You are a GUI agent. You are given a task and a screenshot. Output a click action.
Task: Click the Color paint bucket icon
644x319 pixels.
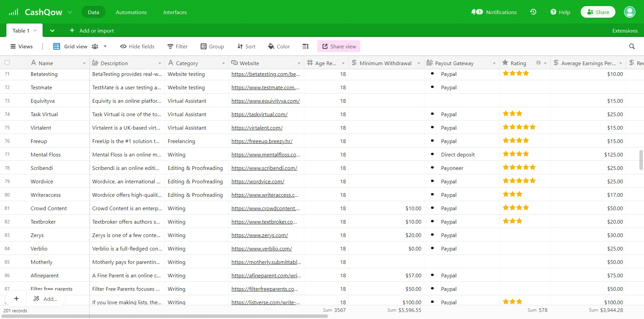click(x=271, y=46)
